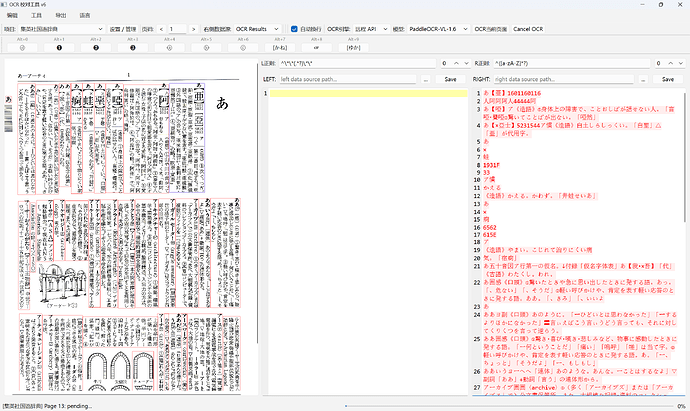
Task: Click the Alt+9 [ゆか] insert button
Action: [x=353, y=48]
